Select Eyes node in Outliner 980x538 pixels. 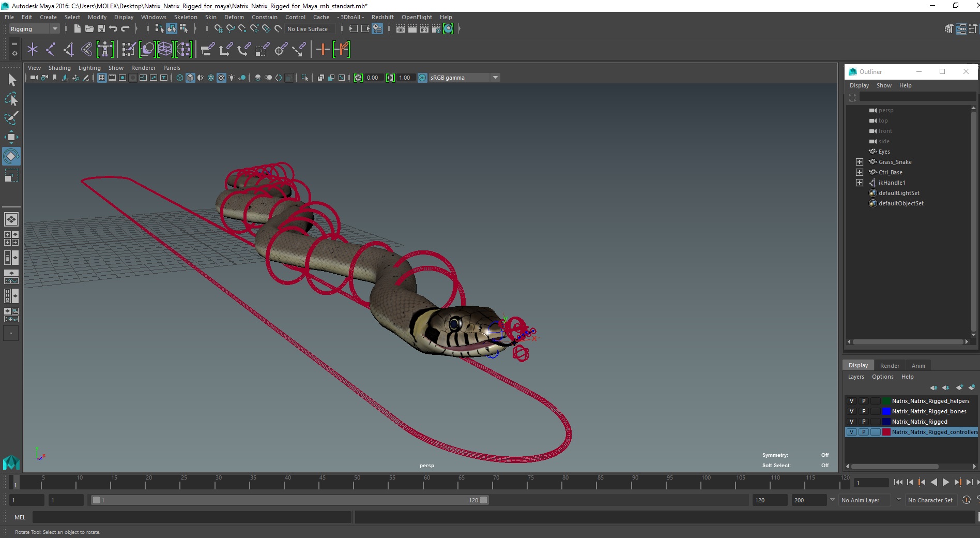884,152
